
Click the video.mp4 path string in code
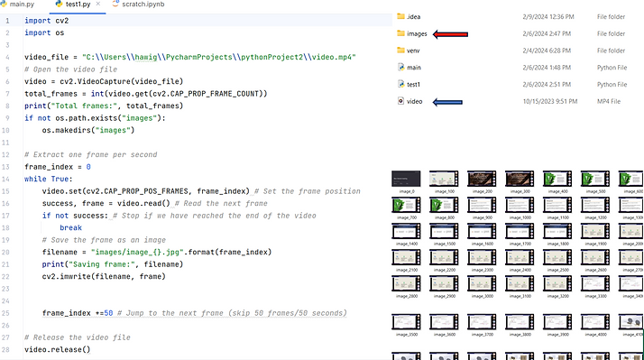point(219,57)
